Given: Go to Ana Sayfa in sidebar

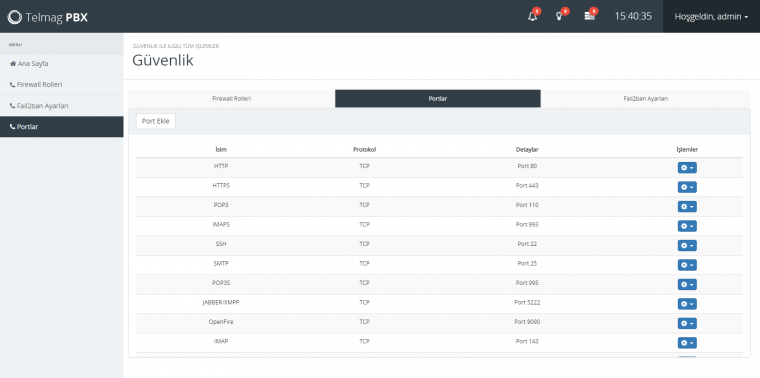Looking at the screenshot, I should tap(62, 63).
